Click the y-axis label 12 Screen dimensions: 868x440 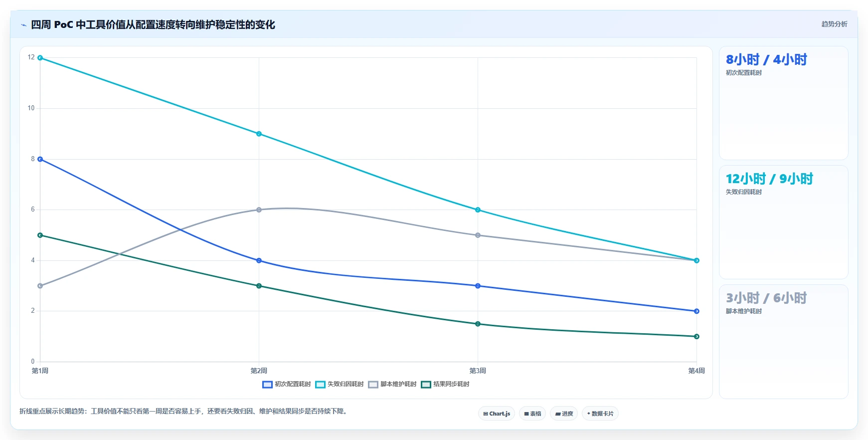click(x=31, y=57)
